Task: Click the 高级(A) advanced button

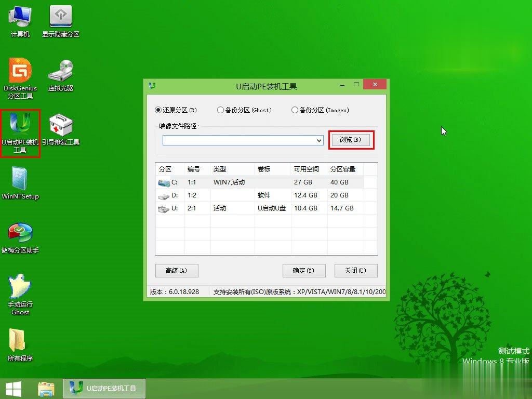Action: [177, 270]
